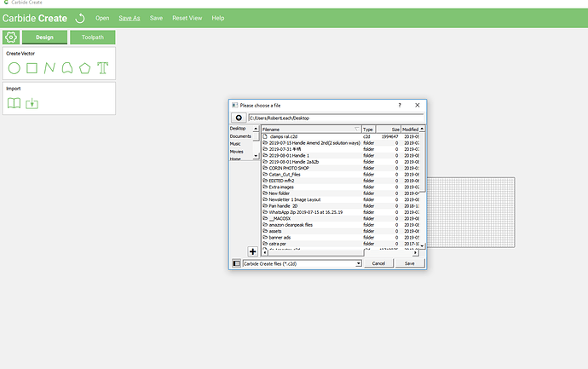This screenshot has height=369, width=588.
Task: Toggle the sidebar view icon in dialog
Action: click(x=236, y=263)
